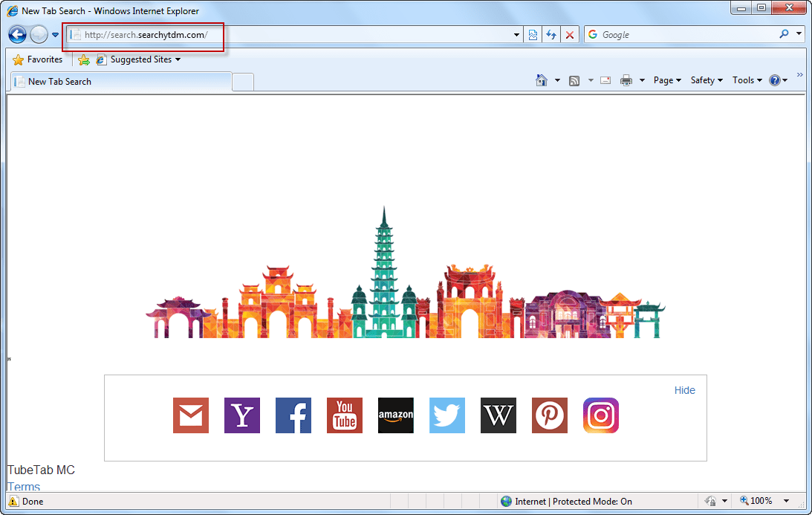Open the Pinterest shortcut tile
Screen dimensions: 812x515
(x=550, y=415)
